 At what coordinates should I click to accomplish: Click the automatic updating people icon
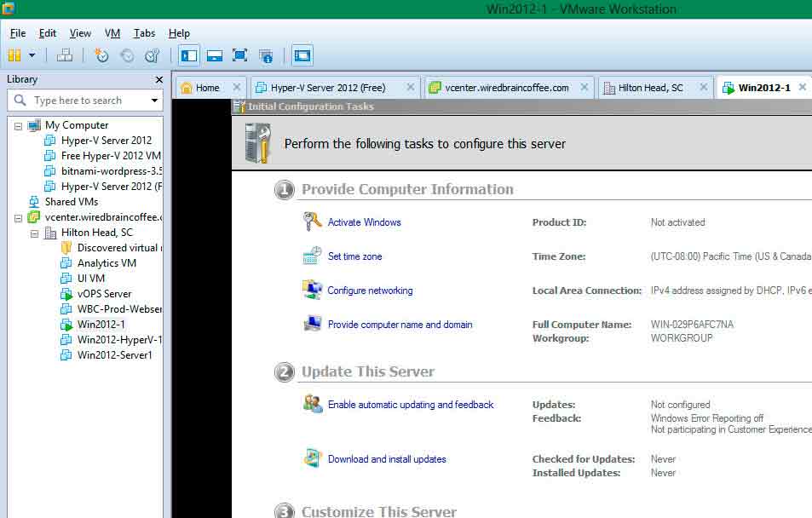click(313, 404)
